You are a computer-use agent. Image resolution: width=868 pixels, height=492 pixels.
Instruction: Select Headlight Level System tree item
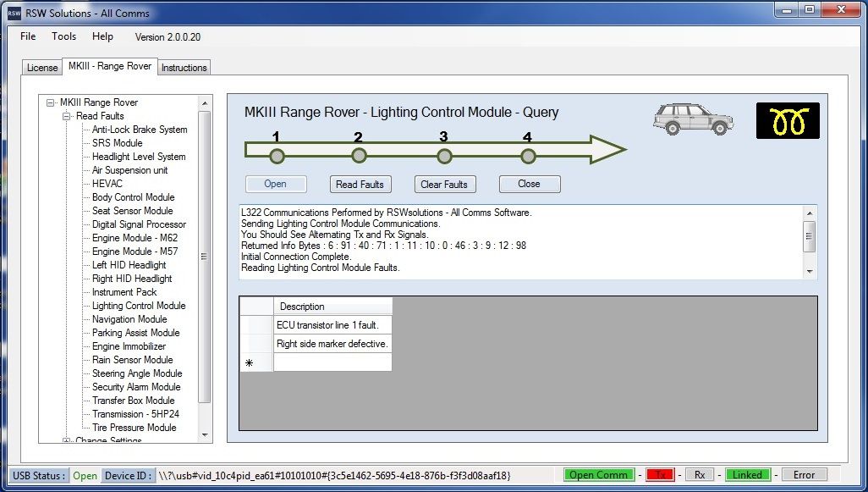tap(139, 157)
